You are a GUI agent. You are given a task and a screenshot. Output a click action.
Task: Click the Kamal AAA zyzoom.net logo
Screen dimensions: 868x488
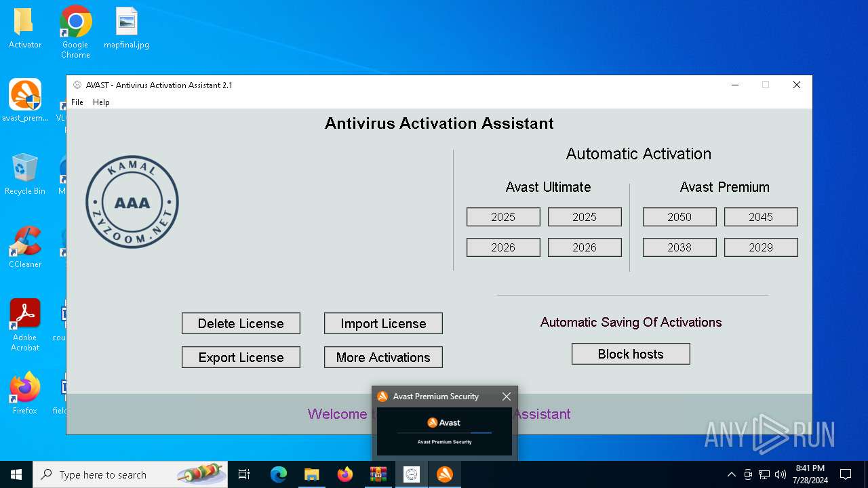(132, 202)
